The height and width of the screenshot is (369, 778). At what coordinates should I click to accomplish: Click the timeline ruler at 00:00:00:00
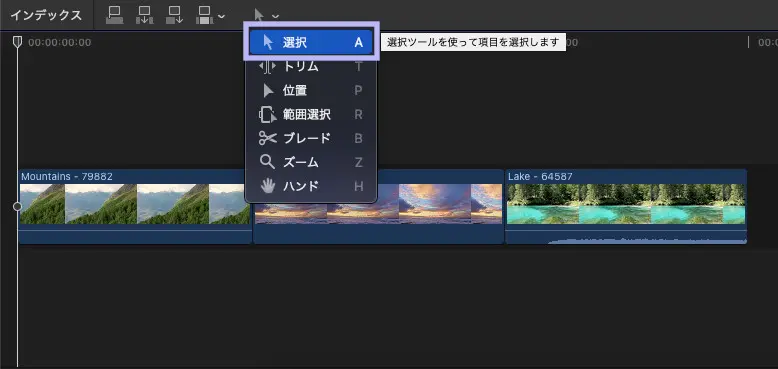pyautogui.click(x=60, y=43)
